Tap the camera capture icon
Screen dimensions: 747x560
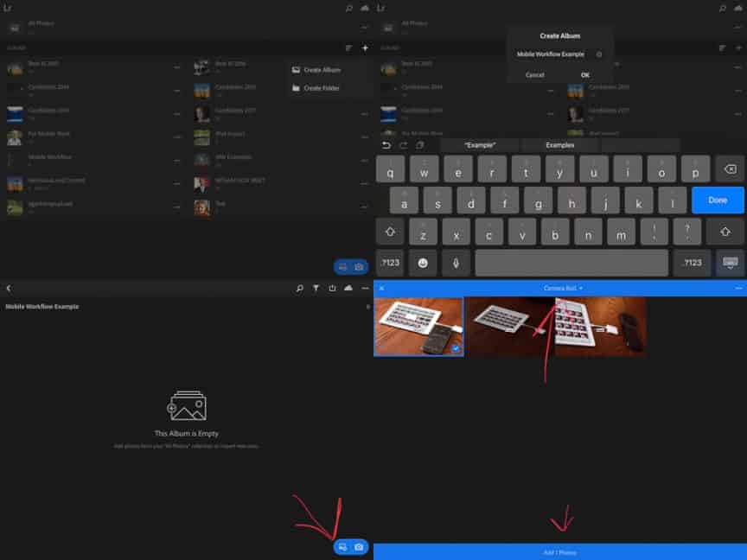click(x=357, y=547)
